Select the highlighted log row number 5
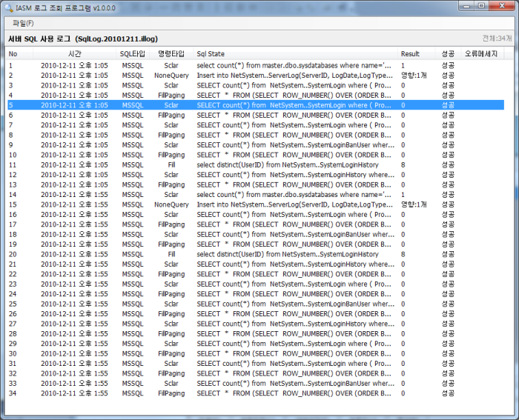 (222, 105)
